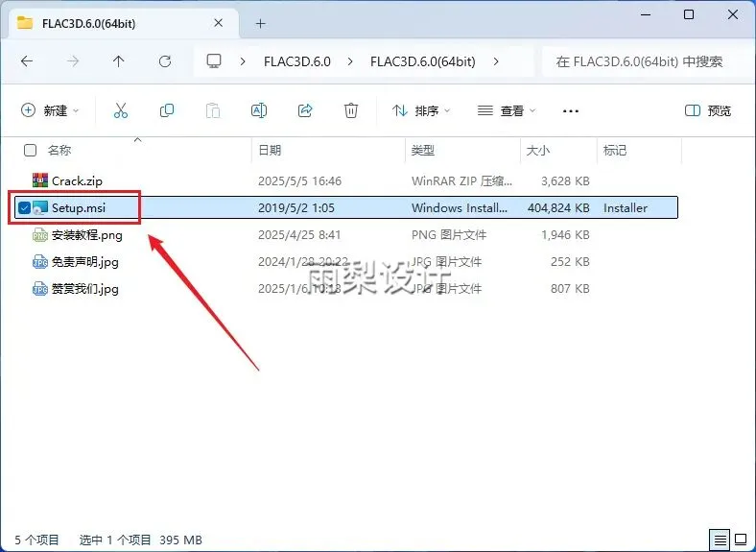Add a new tab with plus button
The image size is (756, 552).
coord(260,23)
